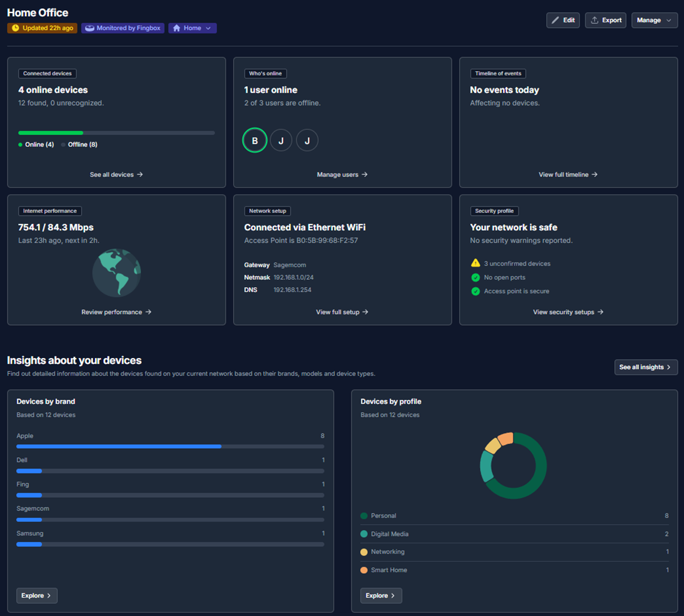684x616 pixels.
Task: Click the globe icon in Internet performance
Action: [x=117, y=273]
